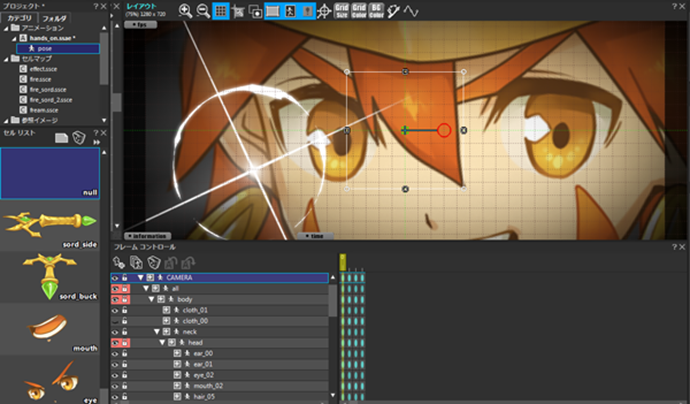
Task: Click the pen brush icon in the layout toolbar
Action: (393, 11)
